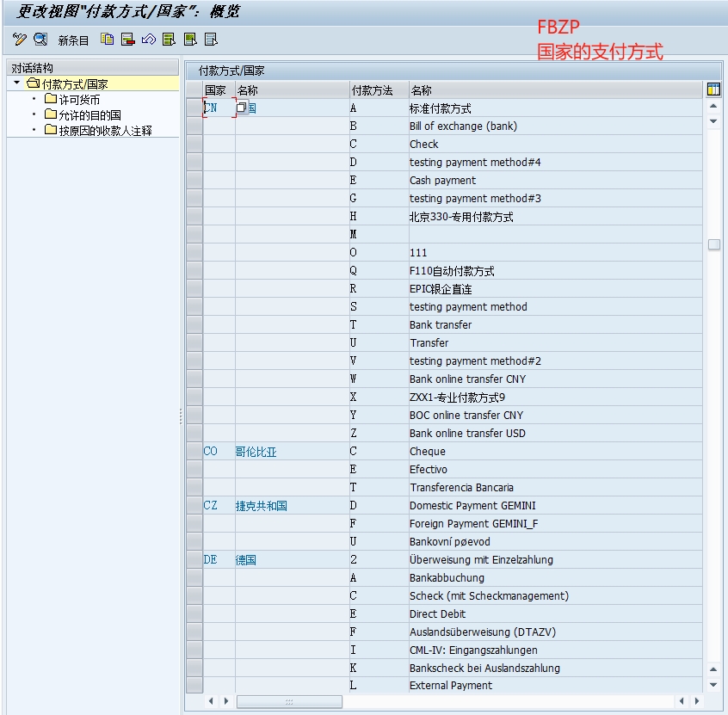
Task: Select row checkbox for 标准付款方式
Action: [x=194, y=108]
